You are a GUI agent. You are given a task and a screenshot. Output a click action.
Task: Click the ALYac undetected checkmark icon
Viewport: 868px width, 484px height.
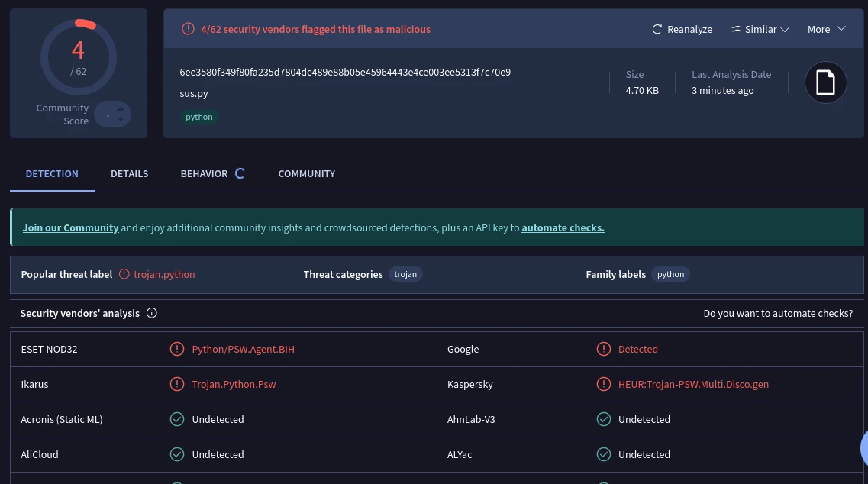[x=603, y=455]
